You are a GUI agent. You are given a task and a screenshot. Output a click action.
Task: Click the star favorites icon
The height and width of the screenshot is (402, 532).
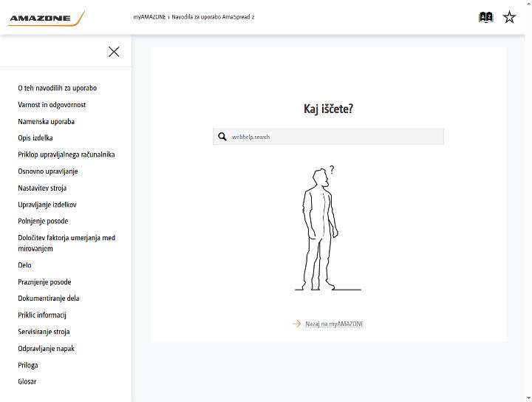(509, 17)
